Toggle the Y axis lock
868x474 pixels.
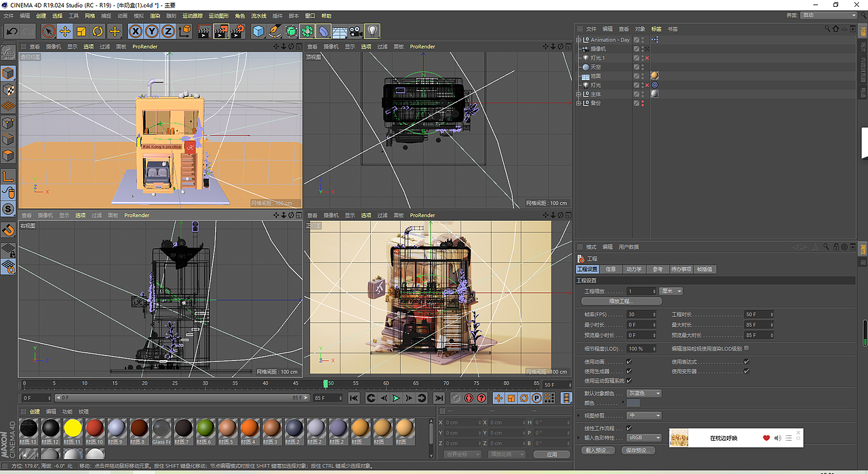152,31
